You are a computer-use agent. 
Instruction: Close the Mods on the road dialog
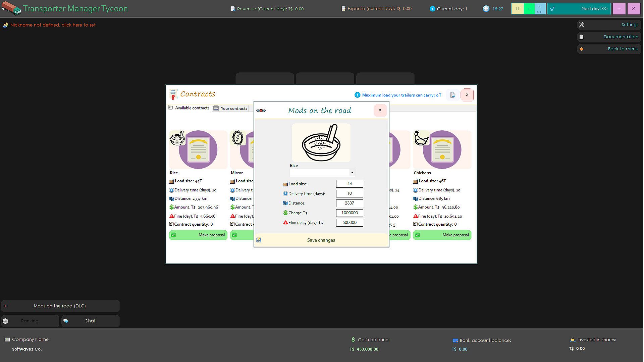click(x=380, y=110)
